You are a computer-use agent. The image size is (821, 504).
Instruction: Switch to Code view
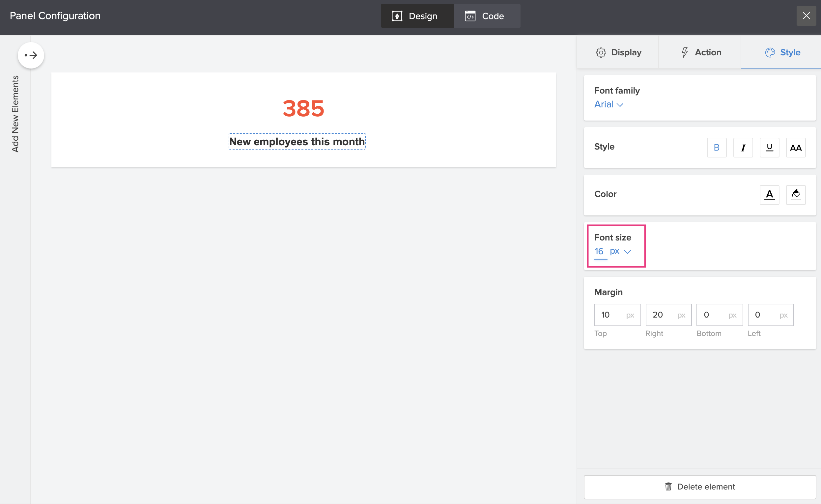pos(486,16)
